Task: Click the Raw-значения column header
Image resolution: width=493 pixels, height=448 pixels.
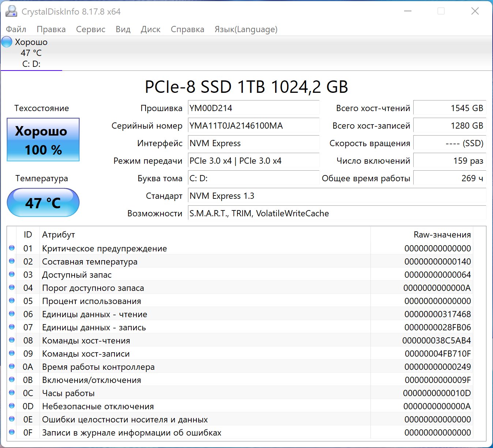Action: pos(422,235)
